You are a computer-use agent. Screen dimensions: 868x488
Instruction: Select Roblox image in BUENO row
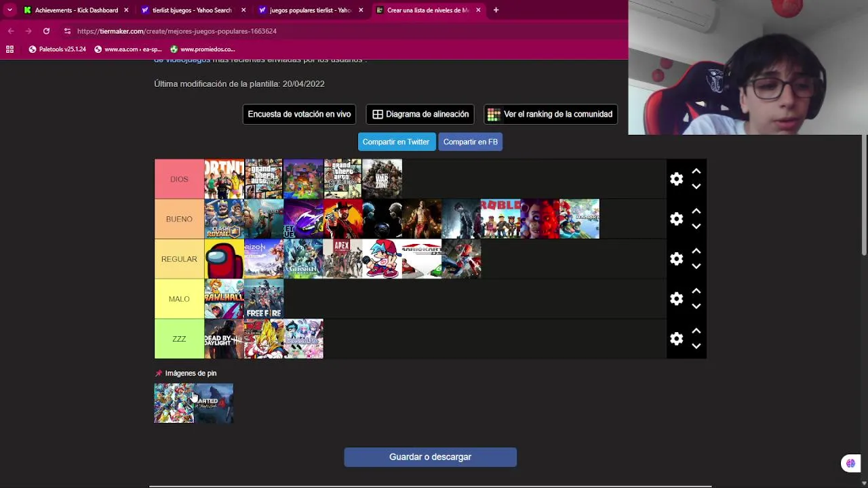pos(500,219)
